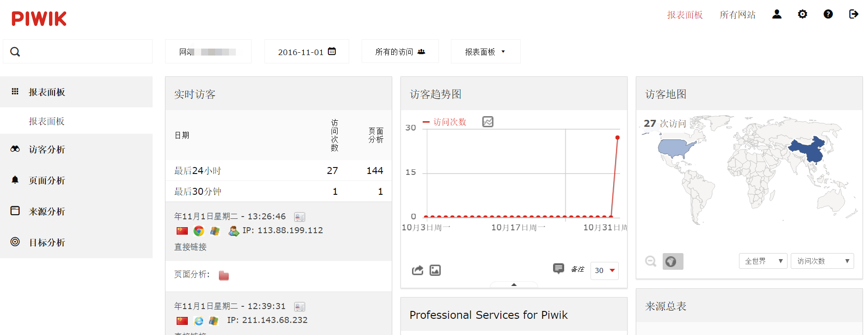The height and width of the screenshot is (335, 868).
Task: Click the metrics picker icon beside 访问次数
Action: 487,122
